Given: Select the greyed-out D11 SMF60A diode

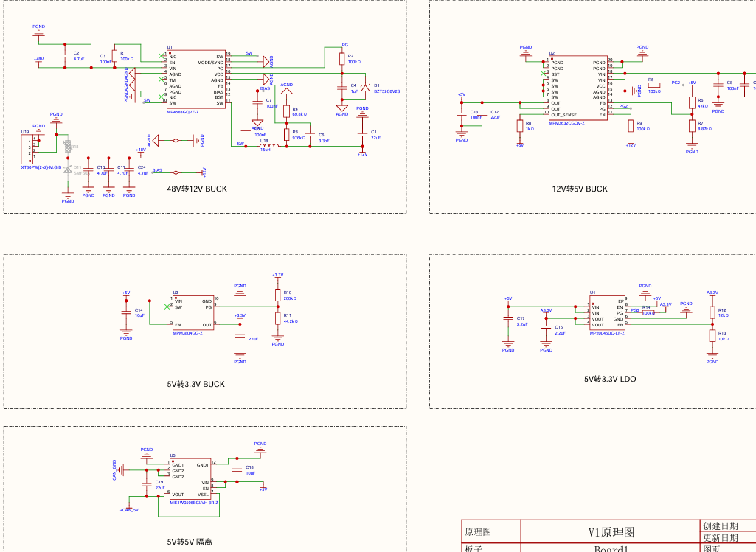Looking at the screenshot, I should (x=68, y=170).
